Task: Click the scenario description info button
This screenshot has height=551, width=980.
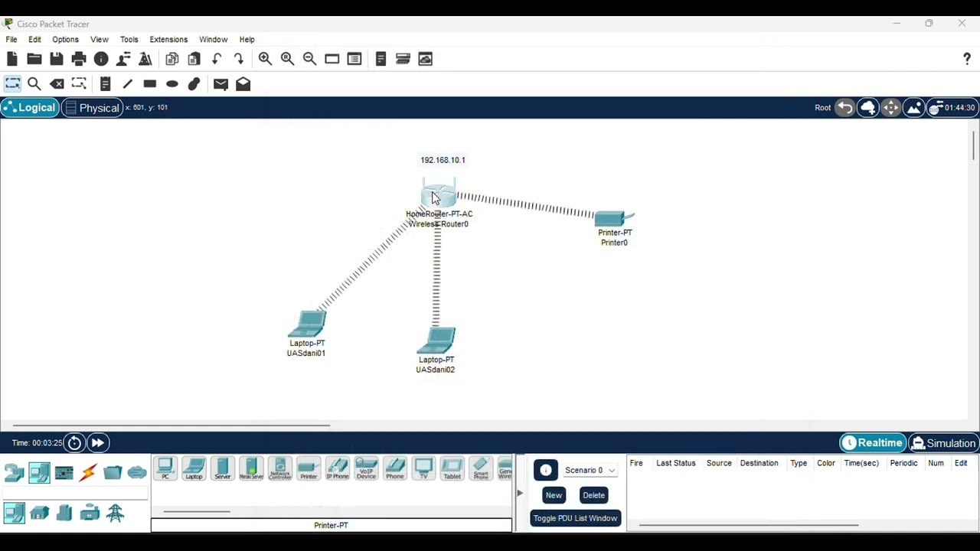Action: (546, 470)
